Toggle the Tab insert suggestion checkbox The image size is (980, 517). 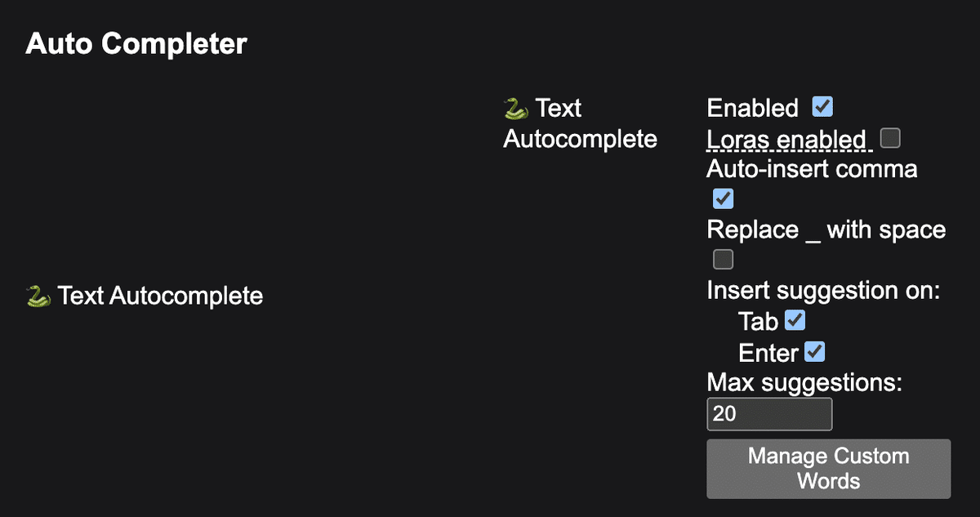[795, 320]
